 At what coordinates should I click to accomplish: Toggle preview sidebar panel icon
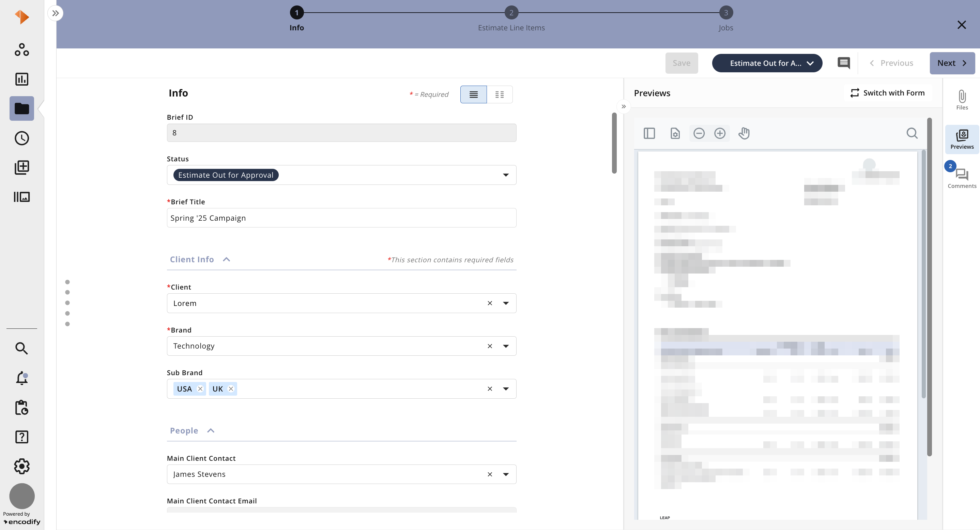pos(649,133)
